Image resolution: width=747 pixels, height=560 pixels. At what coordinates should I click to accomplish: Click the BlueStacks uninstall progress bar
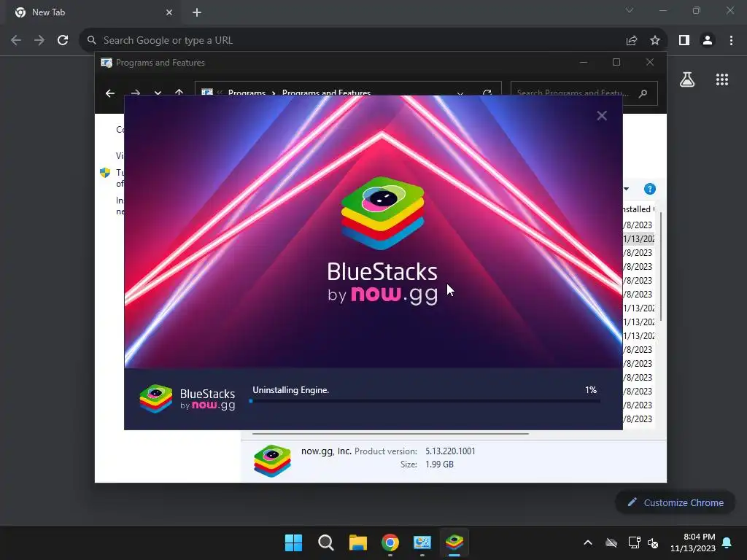coord(425,401)
